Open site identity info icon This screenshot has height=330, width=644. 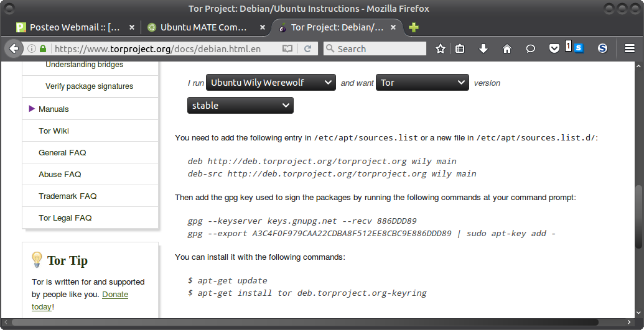(x=31, y=49)
